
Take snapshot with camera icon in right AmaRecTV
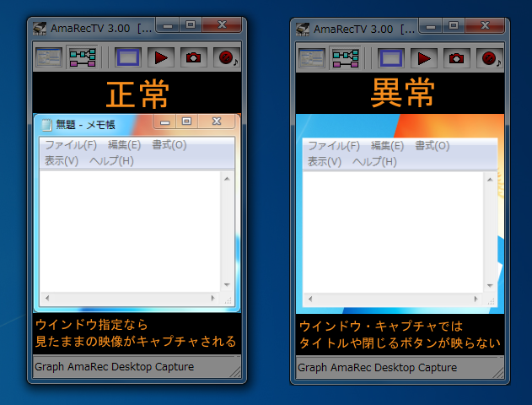[x=457, y=58]
